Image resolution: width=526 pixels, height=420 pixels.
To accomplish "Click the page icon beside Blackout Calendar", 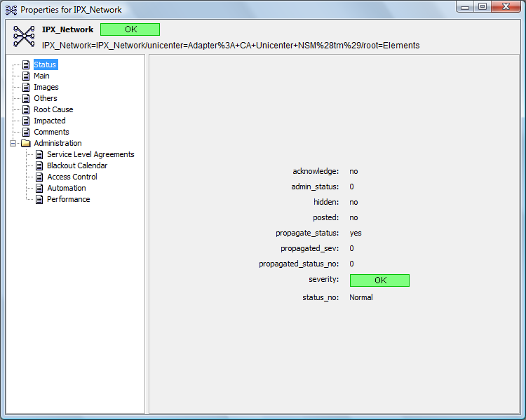I will tap(39, 165).
